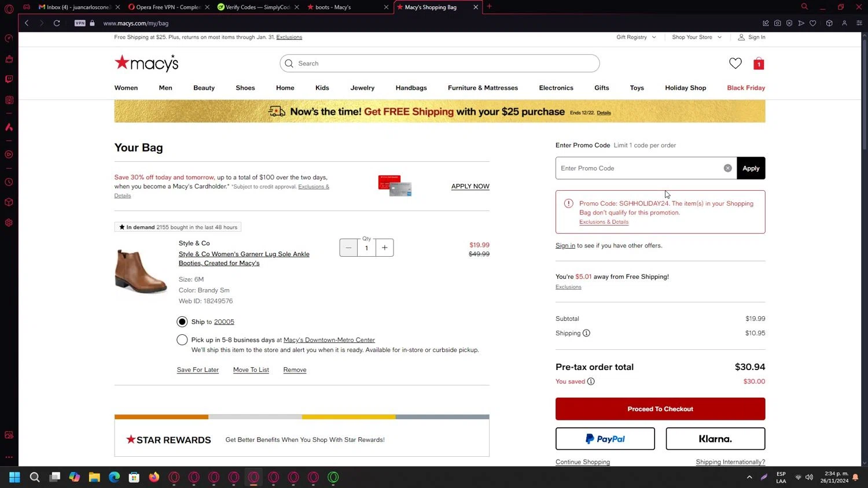Click the Macy's logo
The width and height of the screenshot is (868, 488).
click(x=146, y=63)
